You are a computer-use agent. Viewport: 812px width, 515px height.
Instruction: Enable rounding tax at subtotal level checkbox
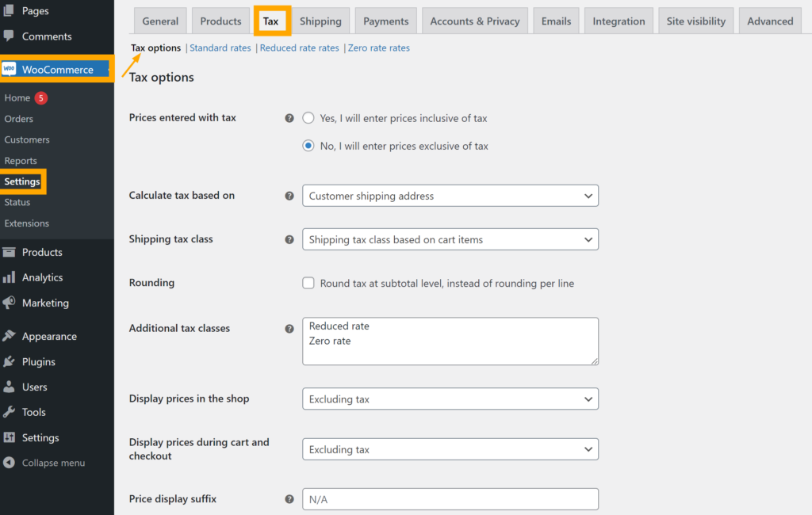[308, 283]
